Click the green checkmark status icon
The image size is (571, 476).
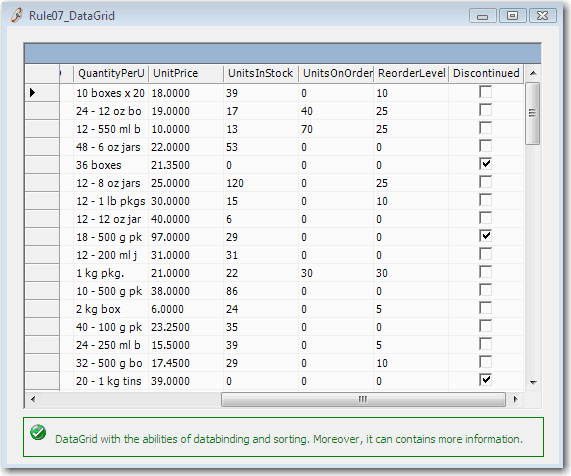point(38,432)
